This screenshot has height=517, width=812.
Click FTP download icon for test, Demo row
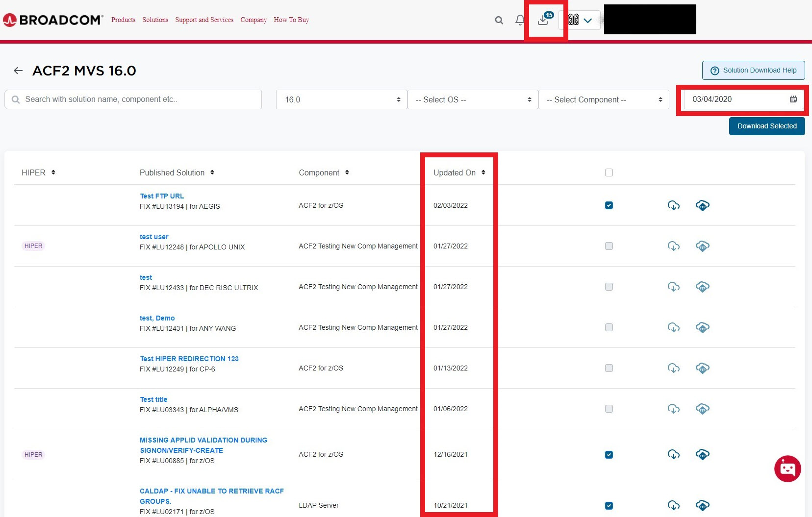click(x=703, y=327)
